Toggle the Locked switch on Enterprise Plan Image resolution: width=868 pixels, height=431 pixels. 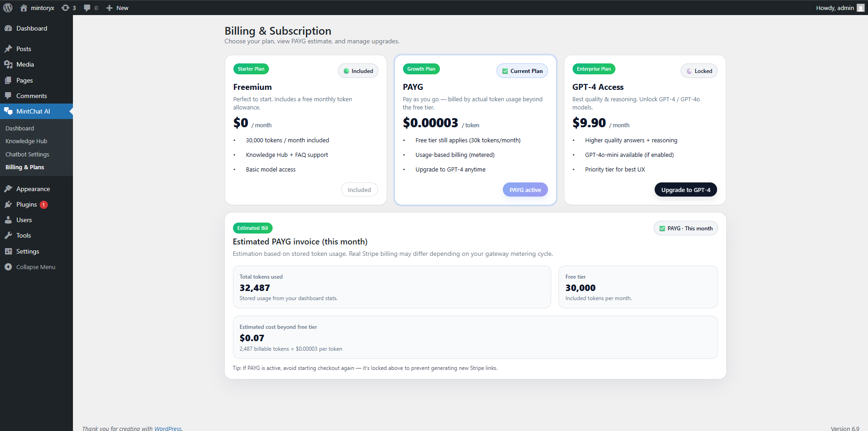tap(689, 71)
